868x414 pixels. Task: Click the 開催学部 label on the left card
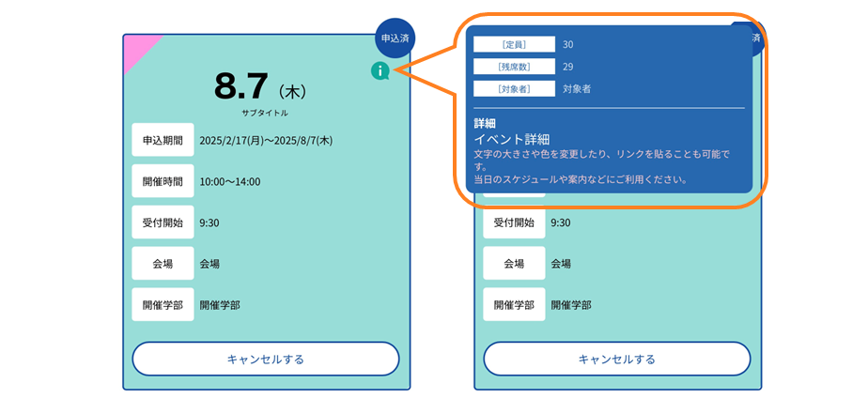tap(163, 304)
